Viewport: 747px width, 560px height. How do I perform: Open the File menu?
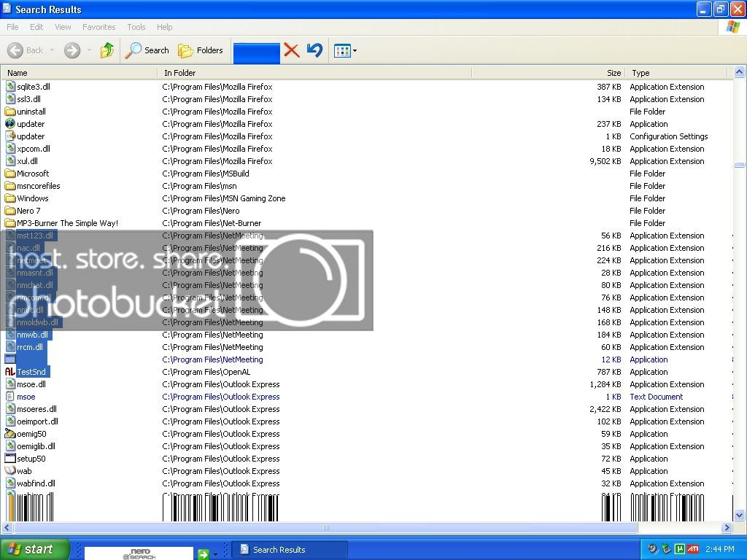point(12,27)
